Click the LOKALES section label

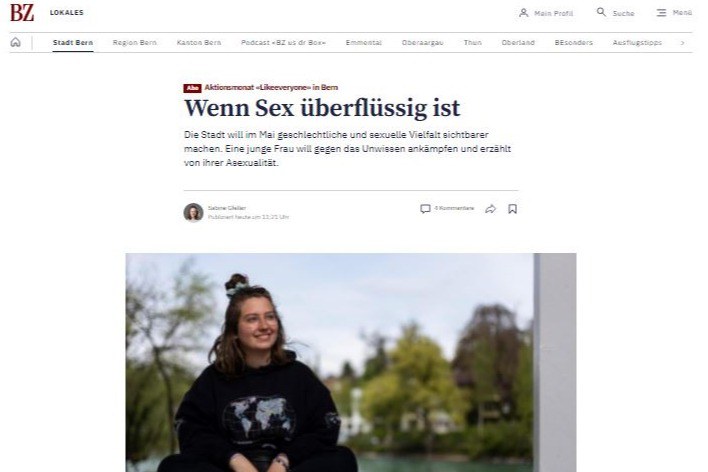point(66,13)
